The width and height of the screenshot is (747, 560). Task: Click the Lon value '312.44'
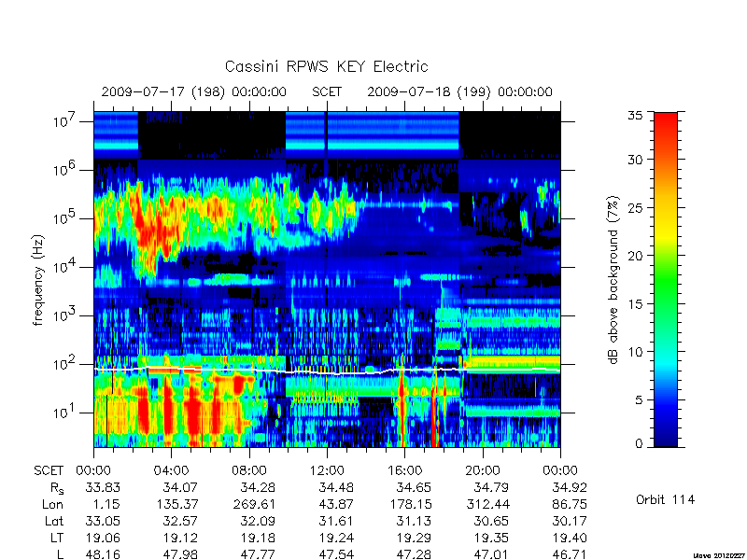488,504
